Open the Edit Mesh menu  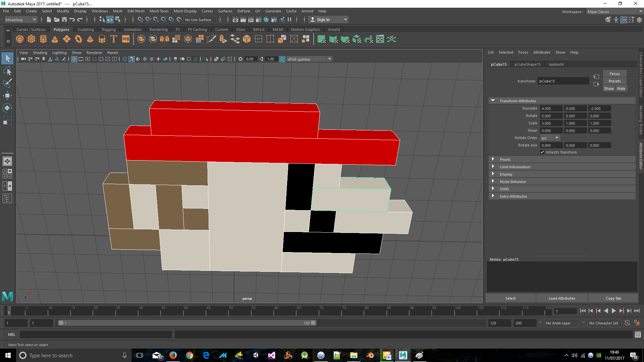click(x=136, y=11)
